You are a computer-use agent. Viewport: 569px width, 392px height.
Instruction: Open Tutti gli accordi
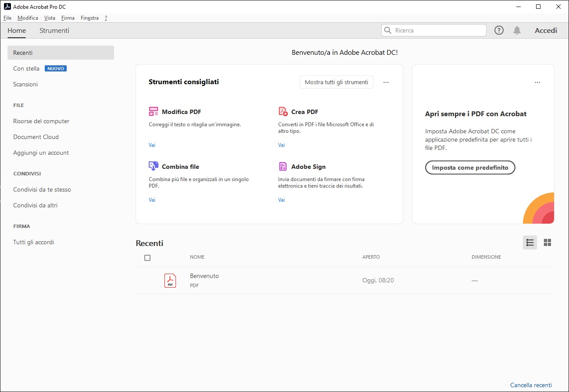(33, 242)
